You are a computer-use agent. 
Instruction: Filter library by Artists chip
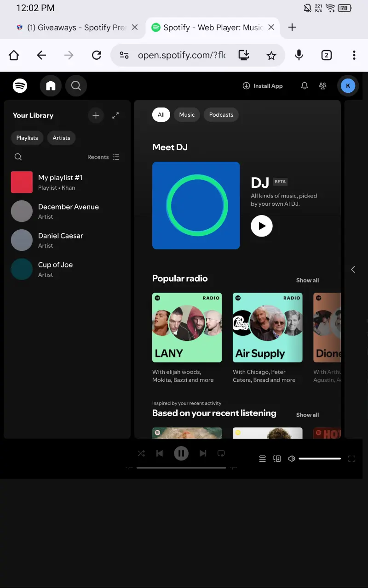coord(61,138)
